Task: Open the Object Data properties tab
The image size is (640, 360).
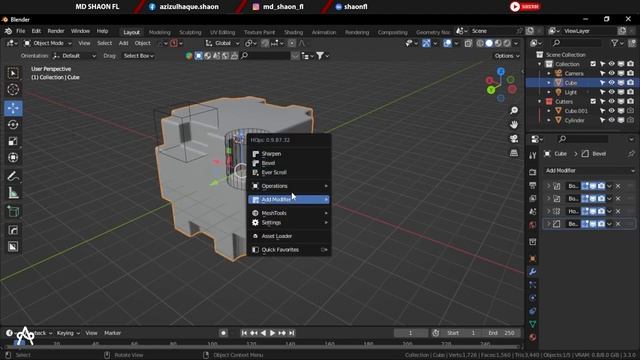Action: (x=532, y=324)
